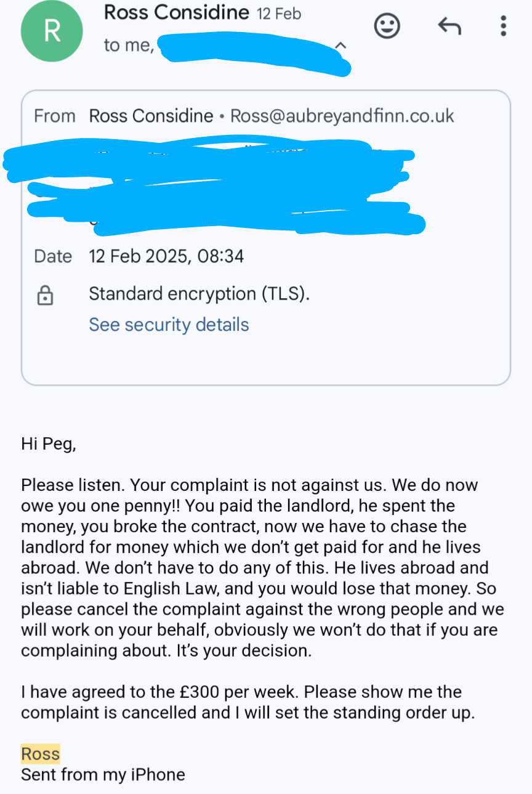This screenshot has height=794, width=532.
Task: Tap the From label in details card
Action: point(55,116)
